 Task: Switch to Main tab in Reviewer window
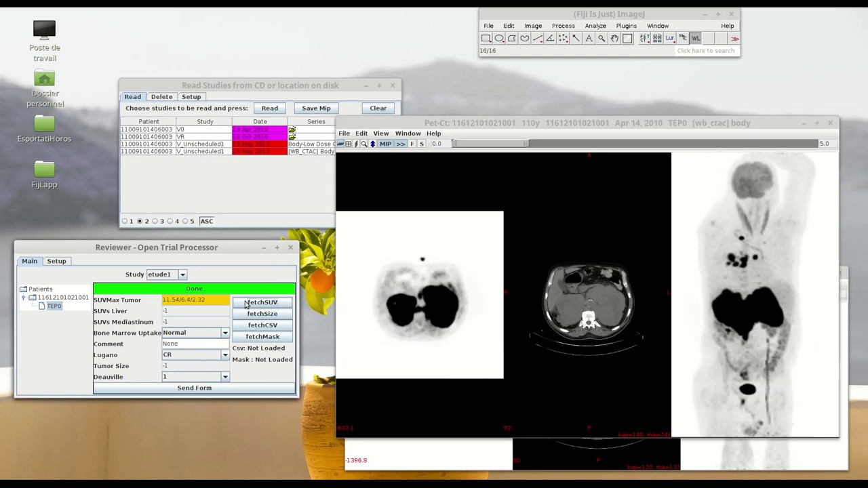[x=29, y=261]
